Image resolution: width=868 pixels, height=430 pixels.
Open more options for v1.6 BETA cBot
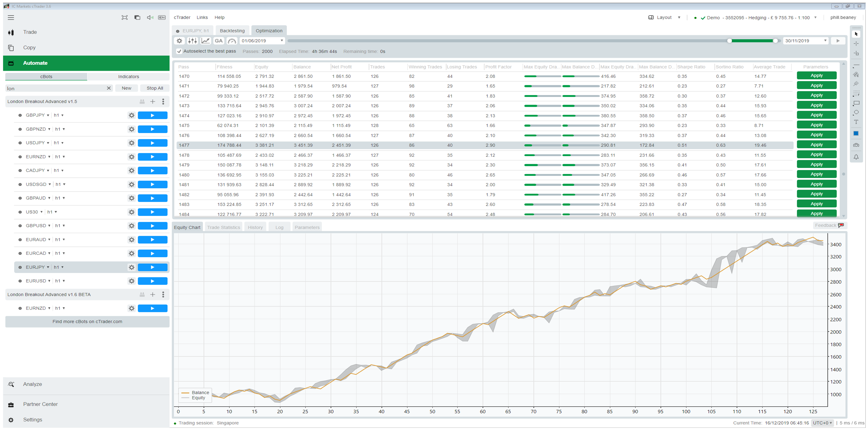163,294
